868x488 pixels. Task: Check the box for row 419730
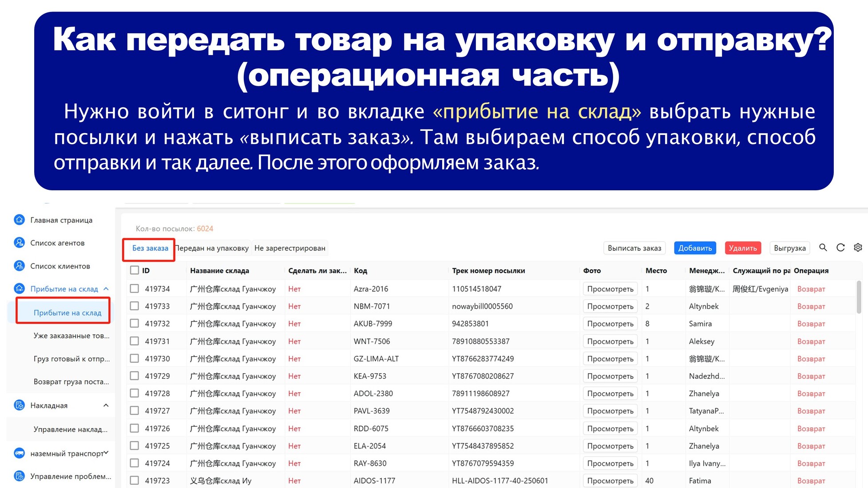[x=135, y=358]
